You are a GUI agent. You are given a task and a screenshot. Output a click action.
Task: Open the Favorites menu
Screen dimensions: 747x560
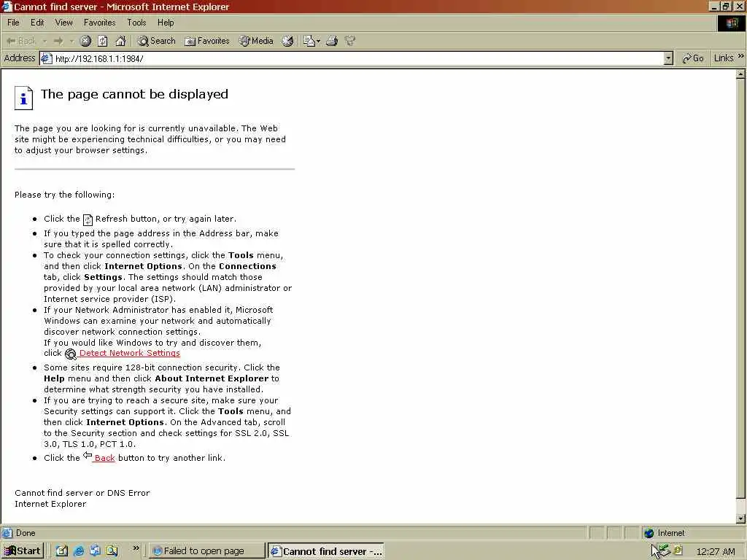pos(99,23)
